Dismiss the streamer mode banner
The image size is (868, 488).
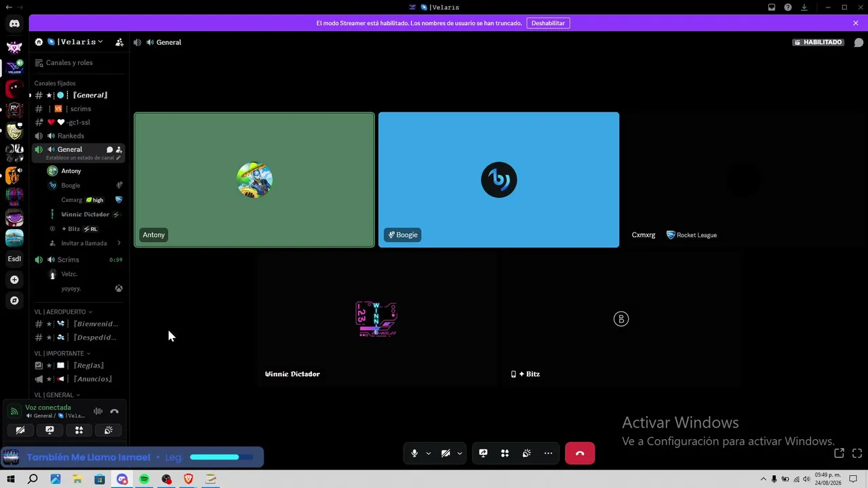coord(856,23)
